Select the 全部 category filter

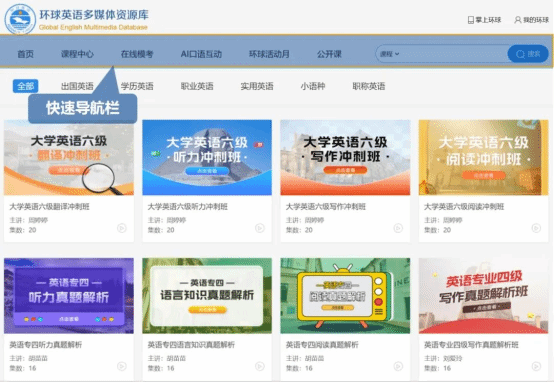tap(25, 86)
